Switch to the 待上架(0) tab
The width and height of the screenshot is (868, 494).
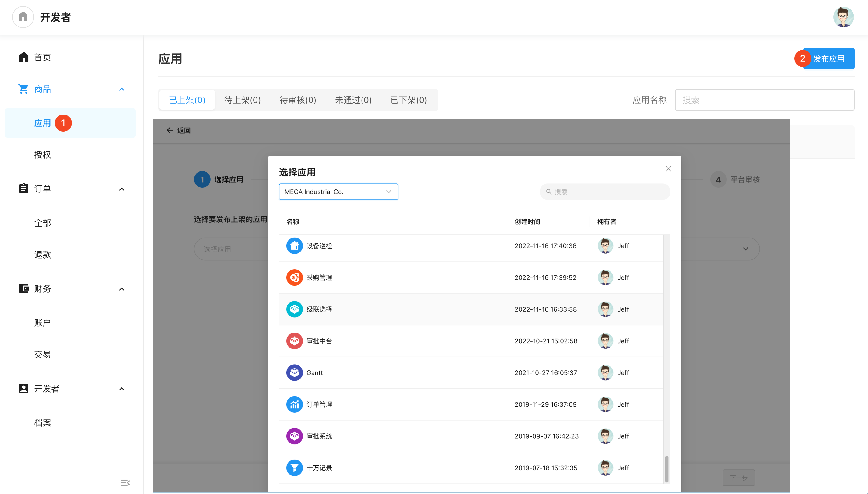point(242,100)
